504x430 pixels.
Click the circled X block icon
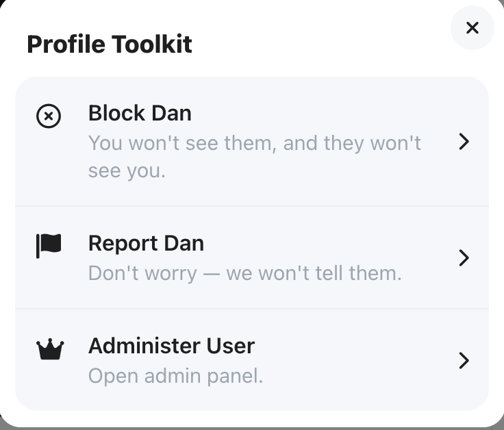pyautogui.click(x=49, y=116)
